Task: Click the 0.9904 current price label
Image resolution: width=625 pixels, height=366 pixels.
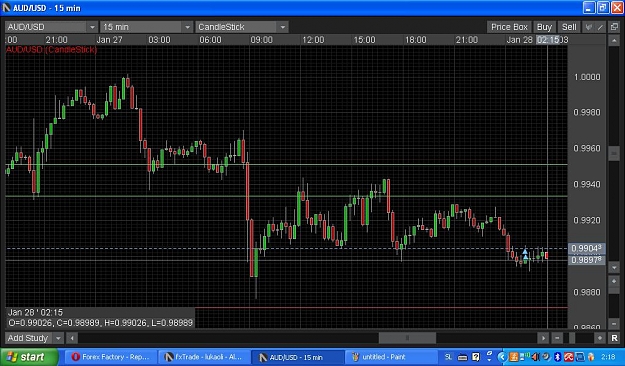Action: (586, 248)
